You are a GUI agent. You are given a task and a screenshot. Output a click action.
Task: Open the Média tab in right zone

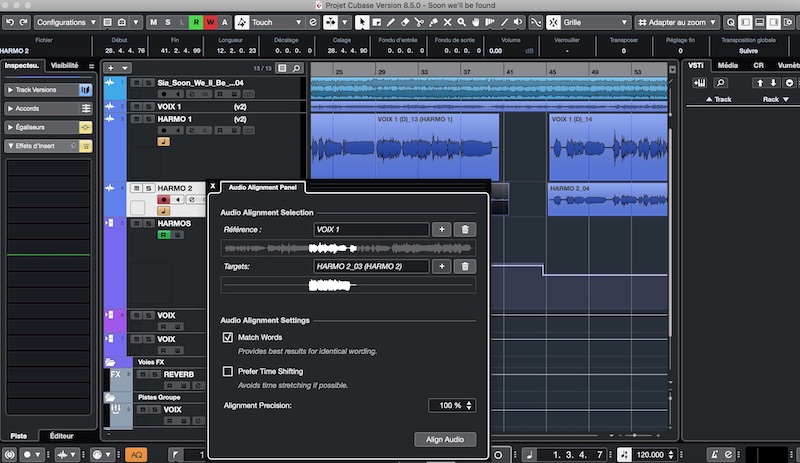click(728, 65)
